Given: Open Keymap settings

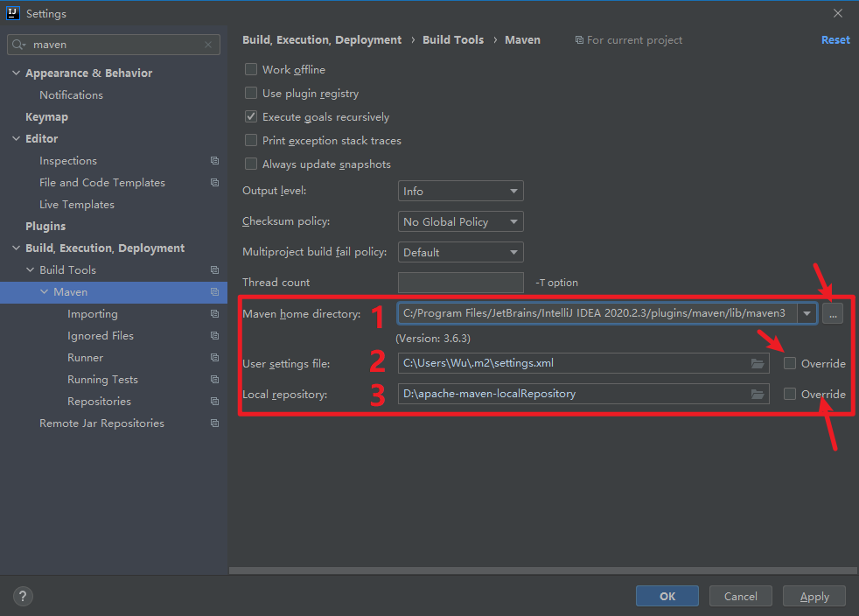Looking at the screenshot, I should [46, 116].
